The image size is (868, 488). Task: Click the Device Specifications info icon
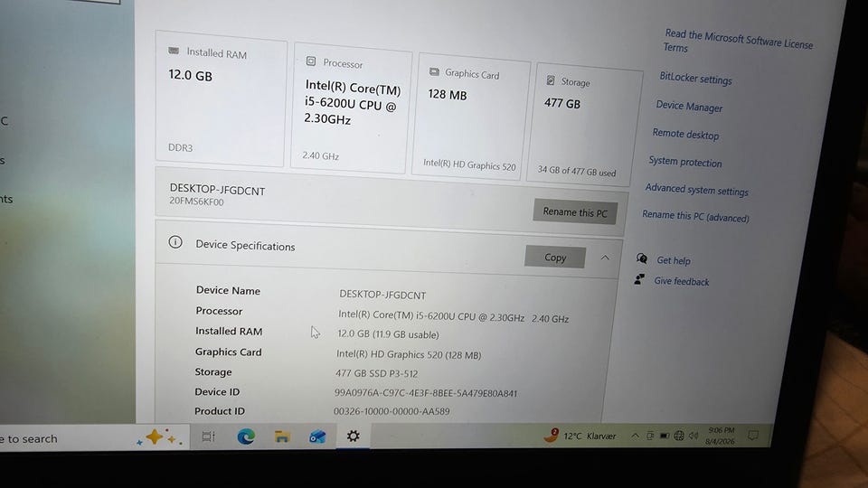click(x=175, y=242)
